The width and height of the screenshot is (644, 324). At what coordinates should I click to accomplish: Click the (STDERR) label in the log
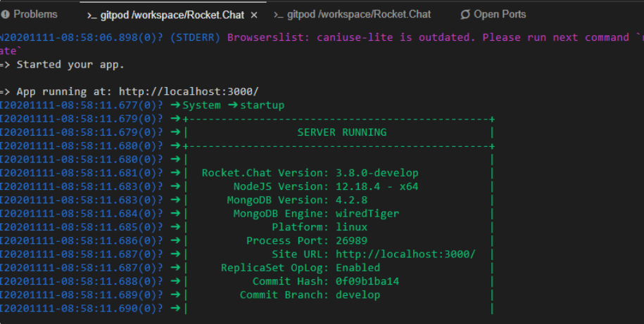point(195,37)
